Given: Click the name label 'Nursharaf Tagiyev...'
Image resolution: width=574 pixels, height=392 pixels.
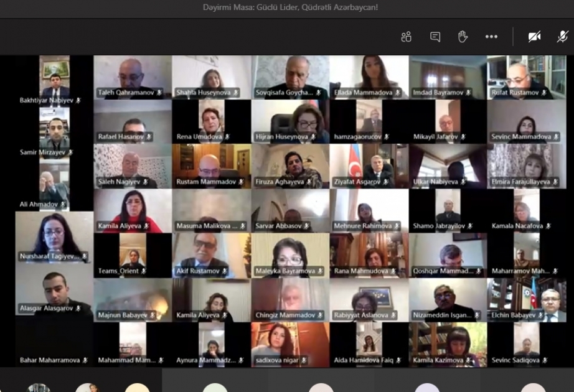Looking at the screenshot, I should click(49, 256).
